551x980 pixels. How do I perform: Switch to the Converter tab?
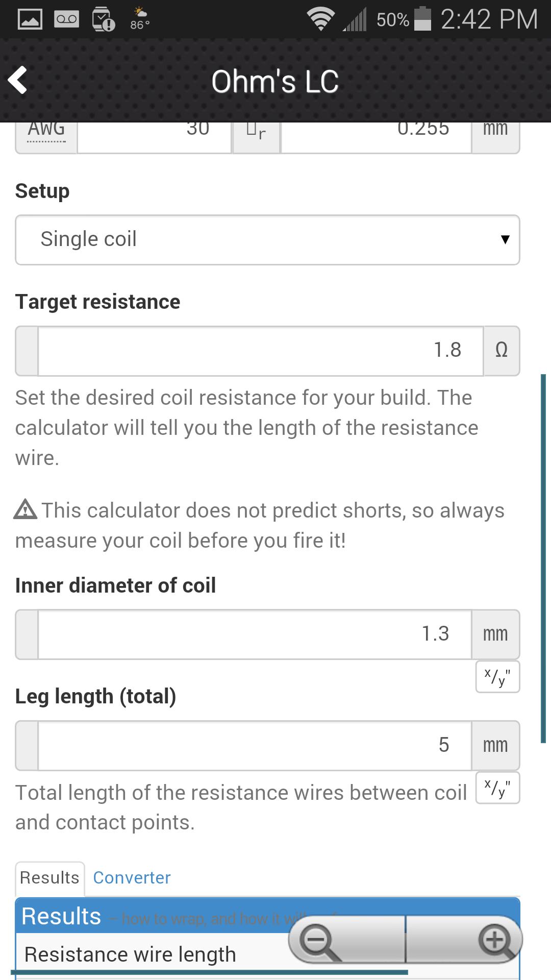(x=132, y=877)
